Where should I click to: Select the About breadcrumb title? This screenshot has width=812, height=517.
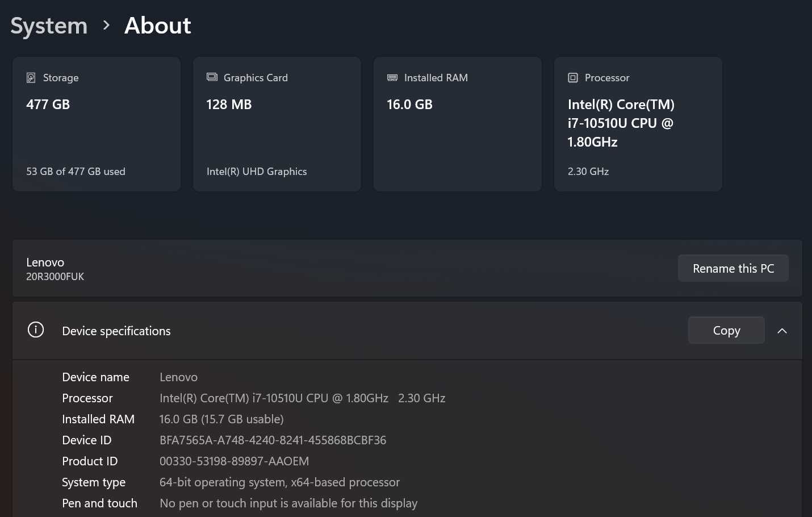pos(158,26)
